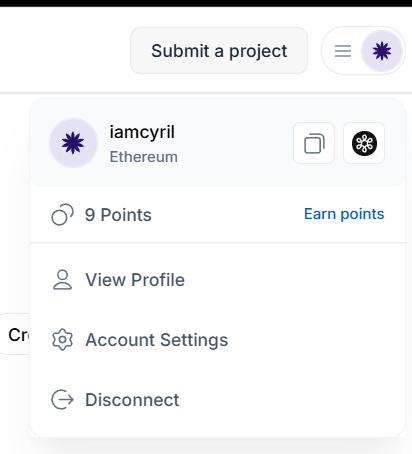
Task: Click the gear icon beside Account Settings
Action: tap(62, 340)
